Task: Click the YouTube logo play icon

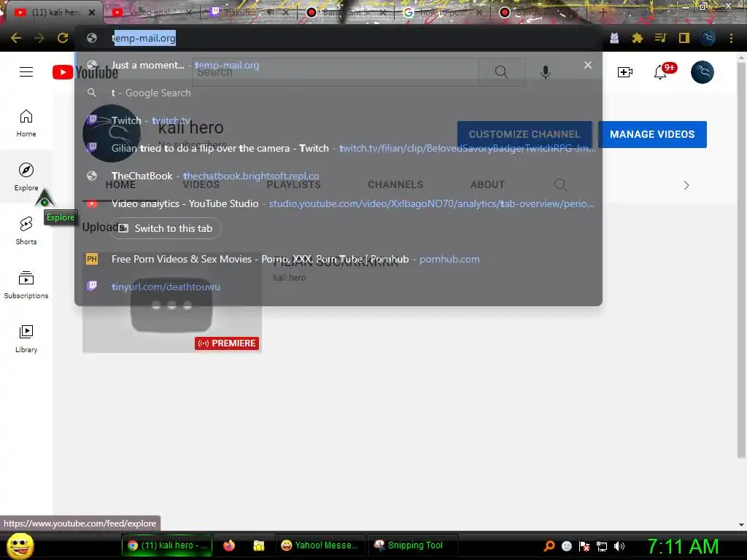Action: point(63,72)
